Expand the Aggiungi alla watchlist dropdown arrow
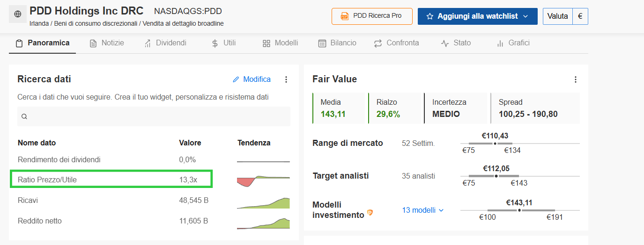The height and width of the screenshot is (245, 644). point(526,16)
